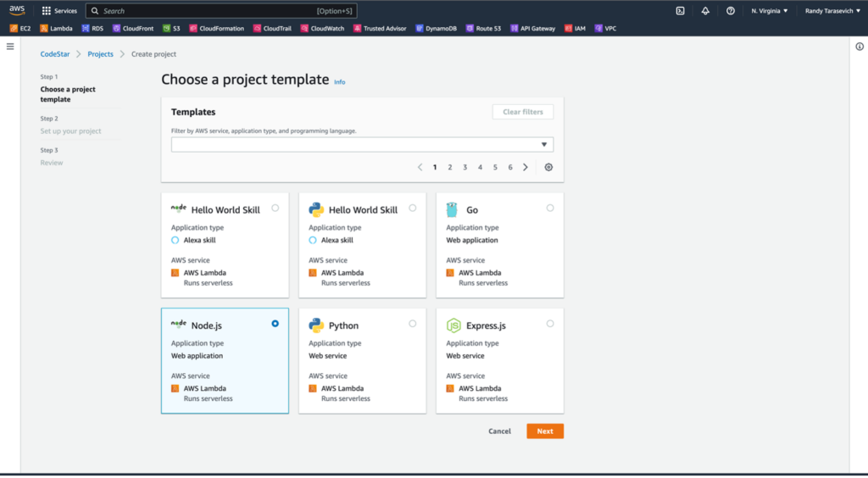Open the Lambda bookmark shortcut

[x=57, y=28]
